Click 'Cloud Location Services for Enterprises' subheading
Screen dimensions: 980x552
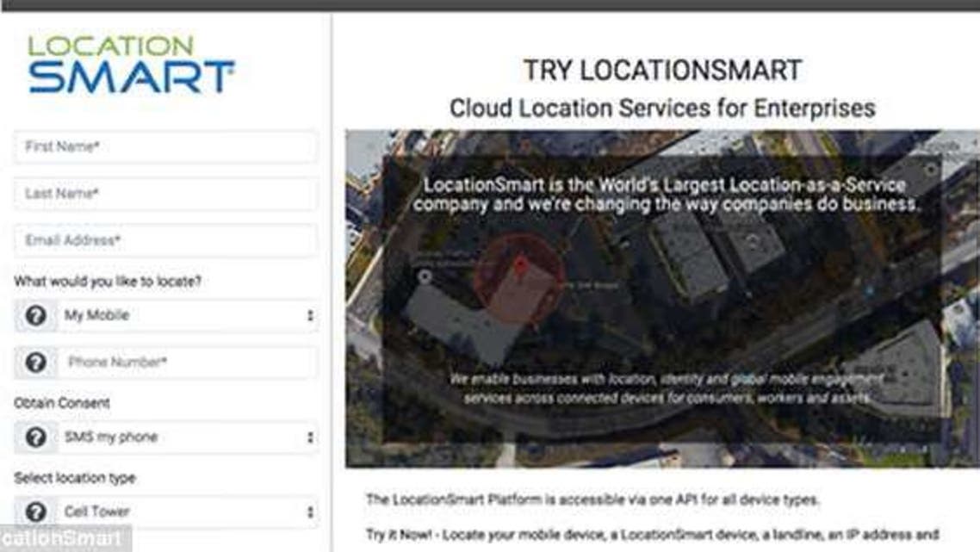click(662, 109)
